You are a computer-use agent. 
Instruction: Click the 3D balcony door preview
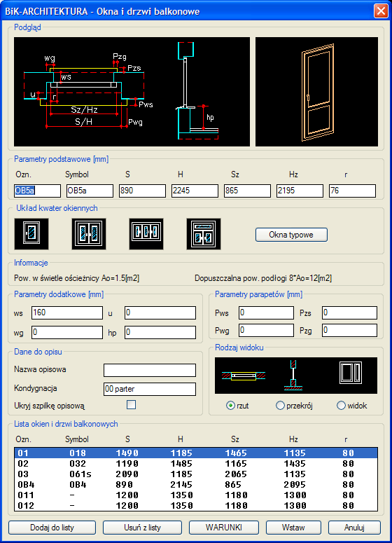(x=316, y=92)
